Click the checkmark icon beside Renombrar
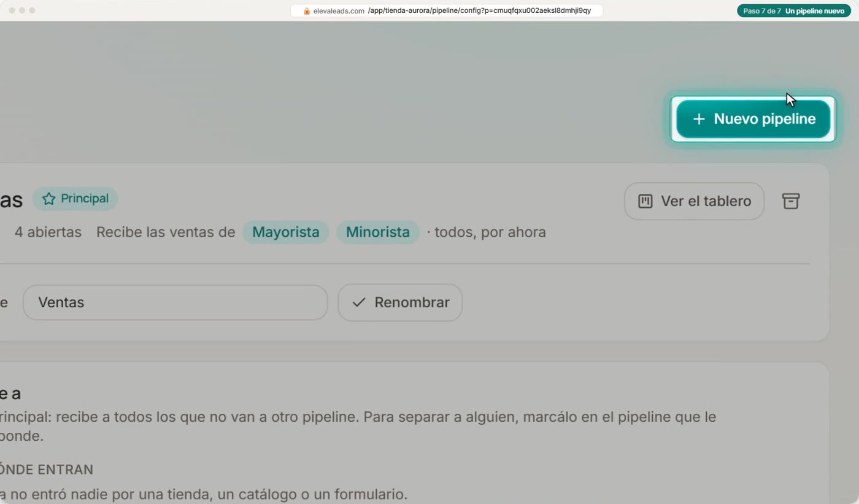This screenshot has height=504, width=859. pos(359,302)
